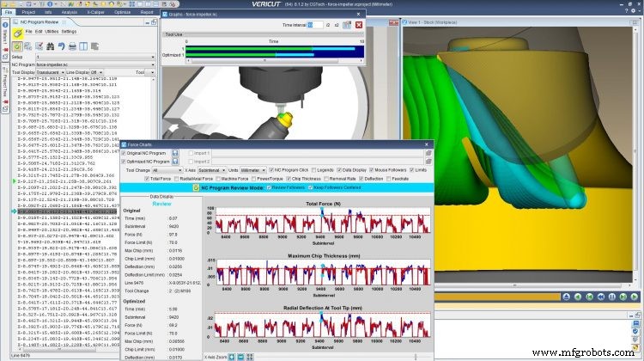The image size is (644, 361).
Task: Click the Tool Use time graph horizontal scrollbar
Action: coord(275,61)
